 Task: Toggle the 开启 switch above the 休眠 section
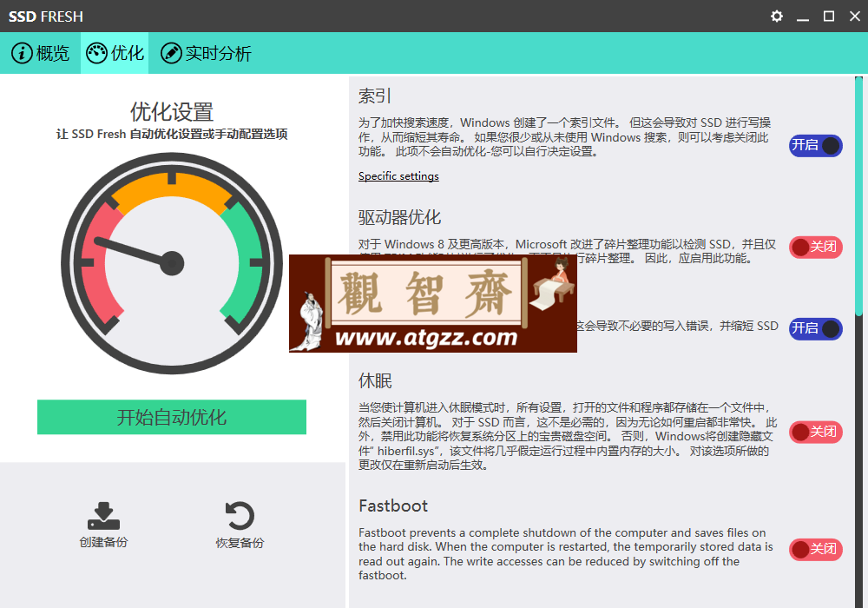tap(815, 329)
